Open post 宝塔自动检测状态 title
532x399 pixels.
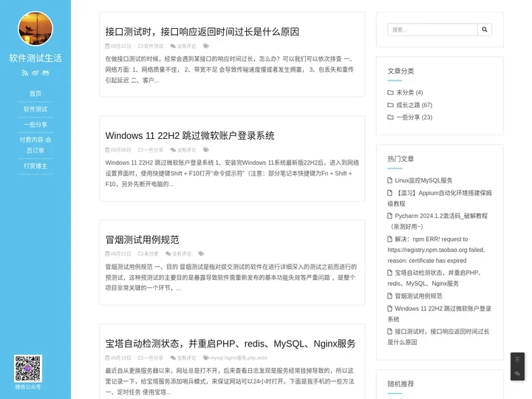[230, 344]
